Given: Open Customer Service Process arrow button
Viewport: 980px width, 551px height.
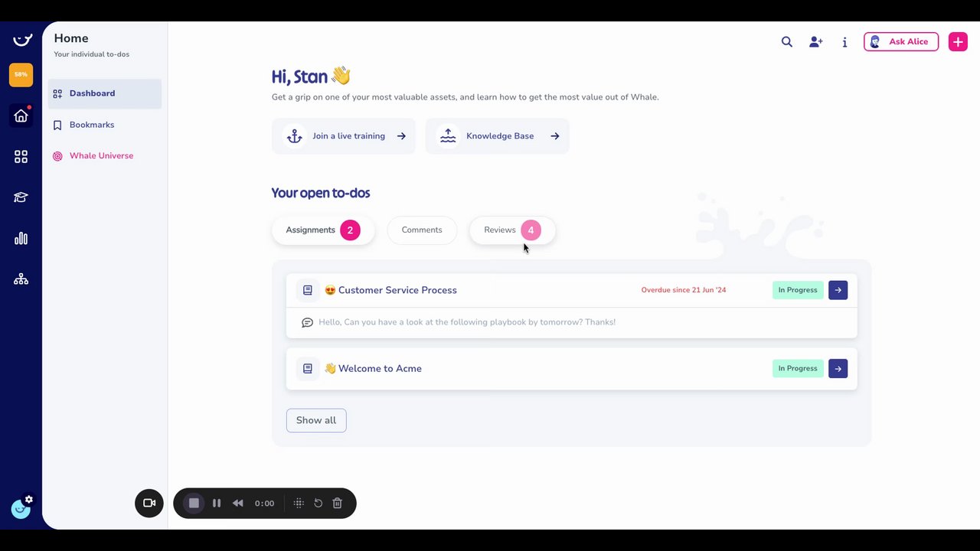Looking at the screenshot, I should [838, 290].
